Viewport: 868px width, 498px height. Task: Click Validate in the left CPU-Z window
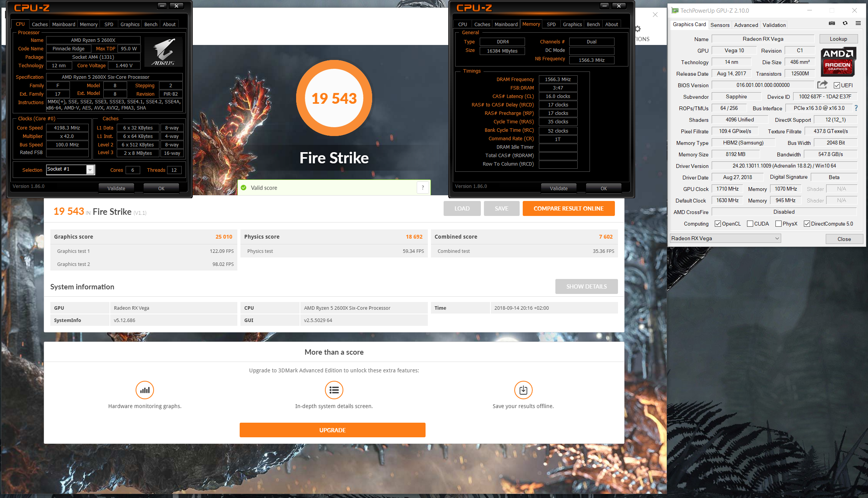click(x=116, y=188)
